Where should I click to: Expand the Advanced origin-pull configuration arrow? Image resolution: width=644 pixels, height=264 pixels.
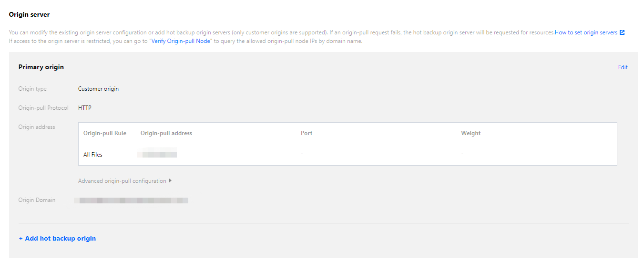click(170, 181)
